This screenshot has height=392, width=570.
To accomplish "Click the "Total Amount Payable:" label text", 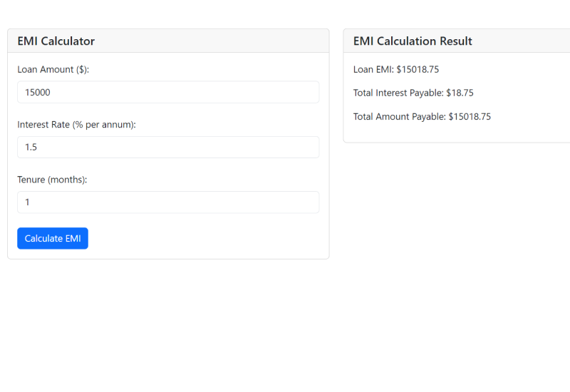I will (399, 117).
